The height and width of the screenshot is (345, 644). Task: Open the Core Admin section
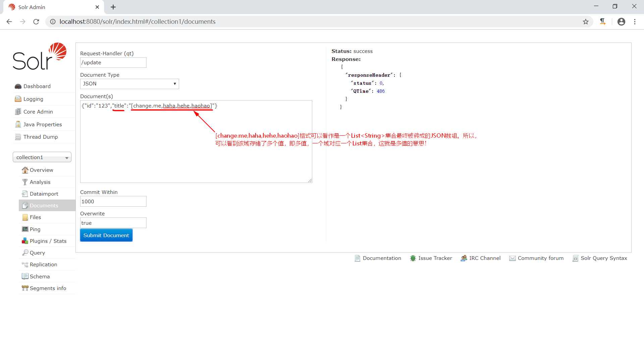coord(38,112)
